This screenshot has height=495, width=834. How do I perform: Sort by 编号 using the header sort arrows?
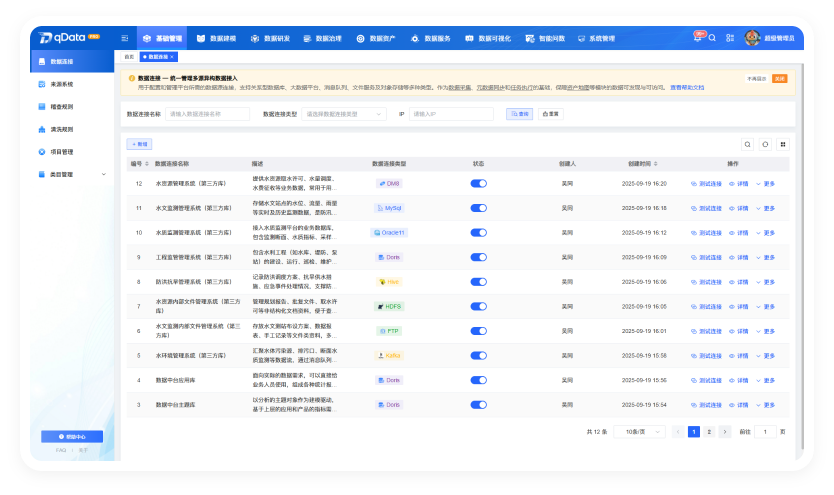pos(147,164)
